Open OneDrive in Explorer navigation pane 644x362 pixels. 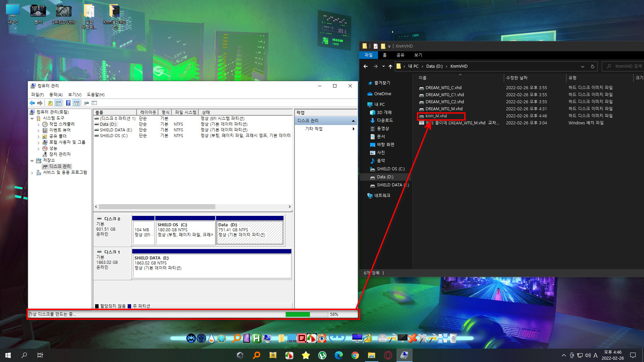coord(382,94)
